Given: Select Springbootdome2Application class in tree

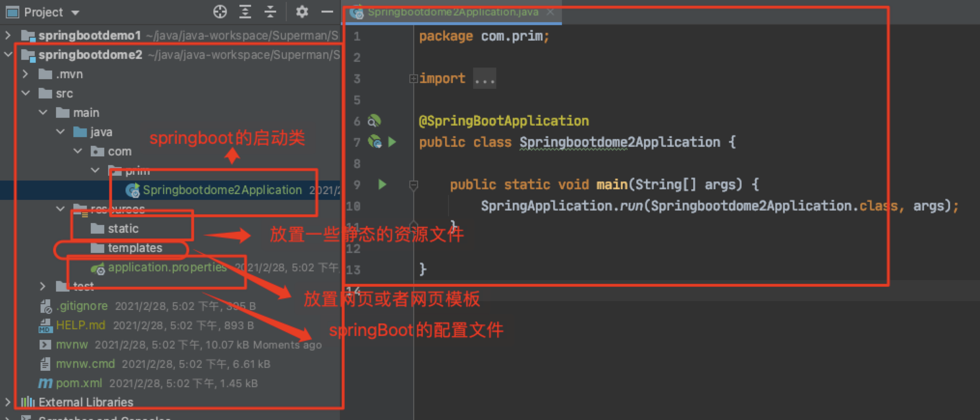Looking at the screenshot, I should pyautogui.click(x=222, y=190).
